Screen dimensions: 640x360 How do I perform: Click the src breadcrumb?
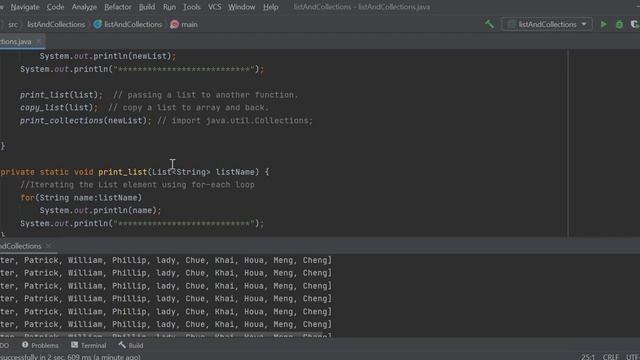tap(13, 24)
